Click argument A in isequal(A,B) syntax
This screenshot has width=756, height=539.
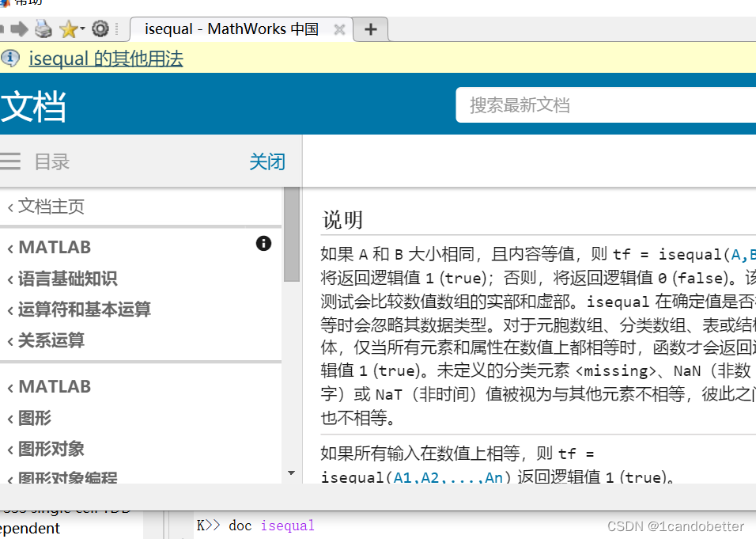[x=735, y=254]
